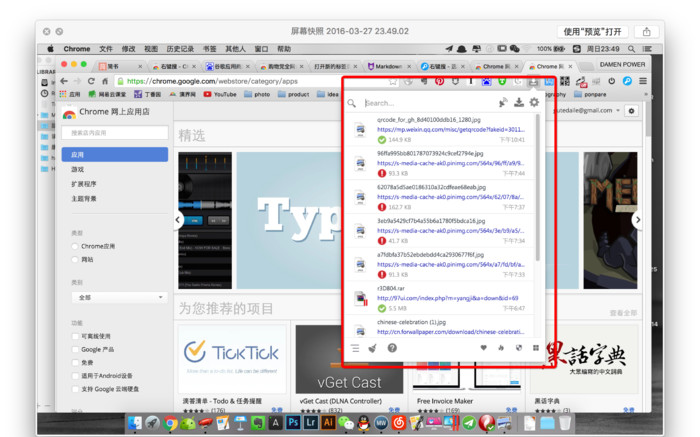This screenshot has height=437, width=700.
Task: Click the 应用 highlighted sidebar item
Action: tap(115, 154)
